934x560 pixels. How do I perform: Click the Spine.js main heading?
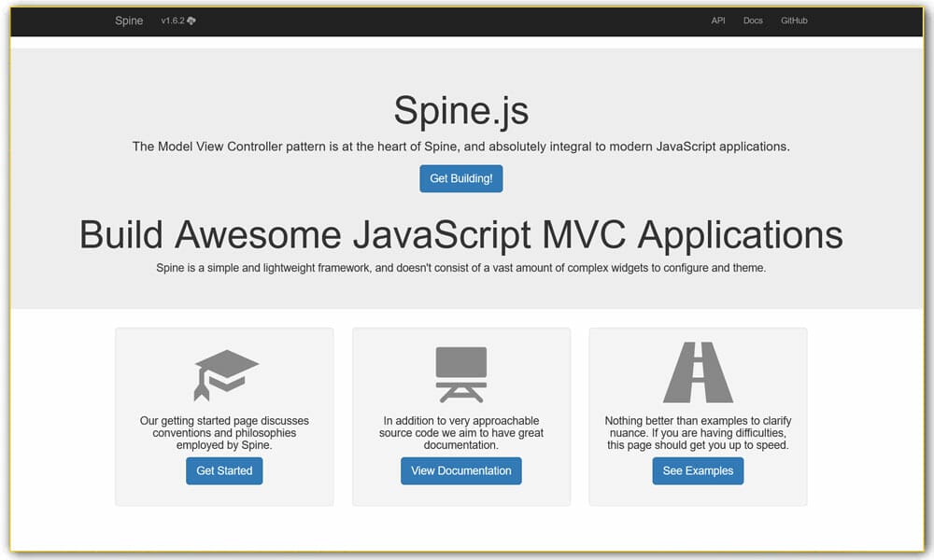point(461,110)
